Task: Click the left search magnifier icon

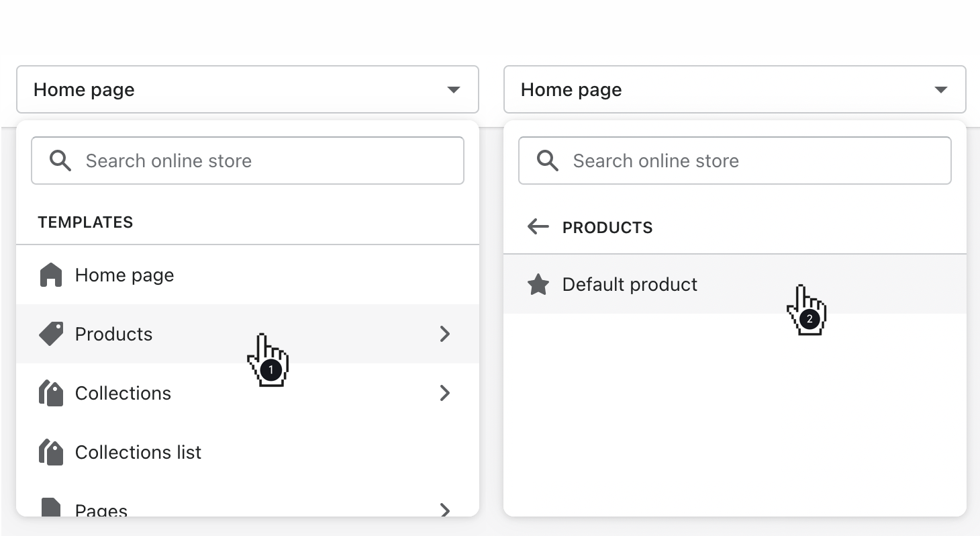Action: (60, 161)
